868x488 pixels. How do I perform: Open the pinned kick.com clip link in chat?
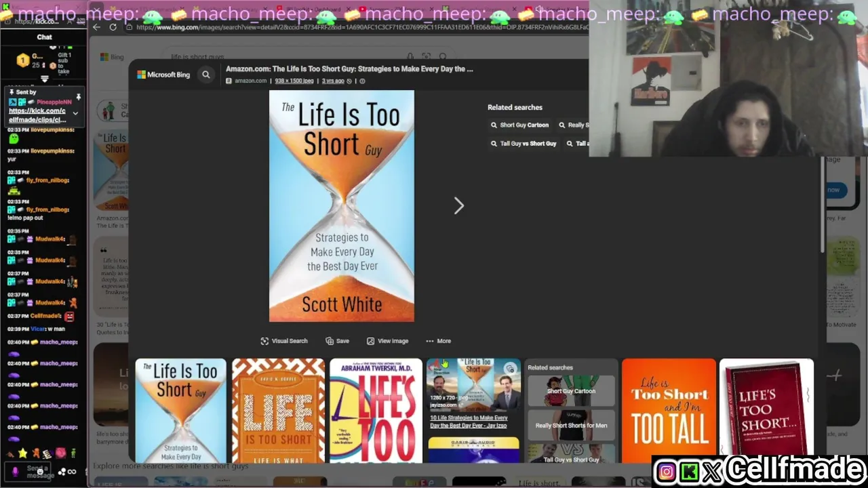(37, 115)
